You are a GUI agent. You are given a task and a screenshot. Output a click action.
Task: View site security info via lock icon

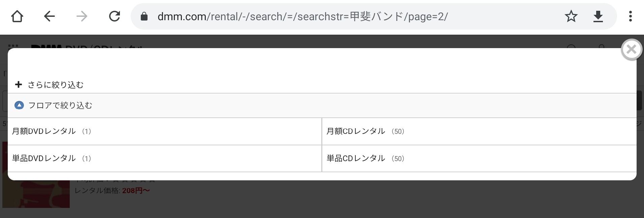point(144,16)
